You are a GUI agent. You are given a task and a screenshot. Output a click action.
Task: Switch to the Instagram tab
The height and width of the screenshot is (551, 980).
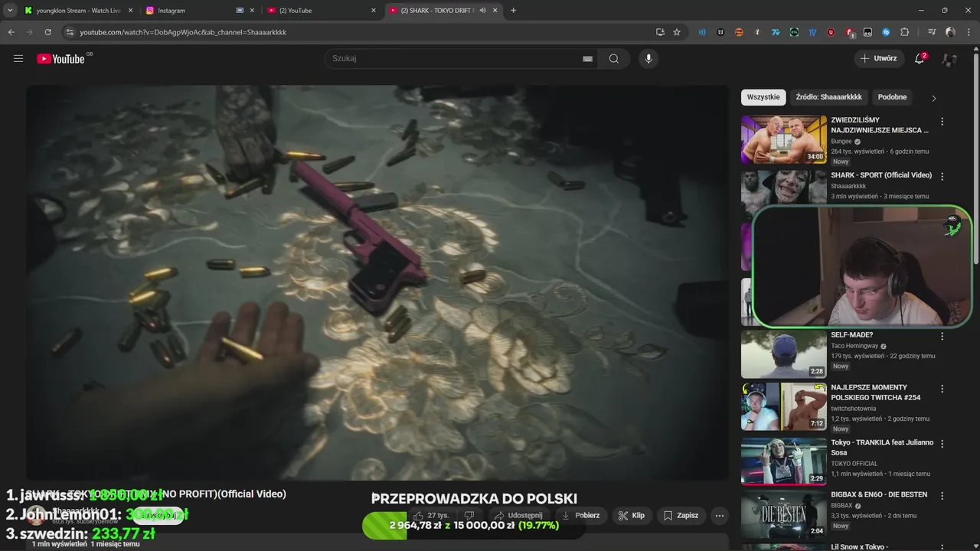[x=201, y=11]
